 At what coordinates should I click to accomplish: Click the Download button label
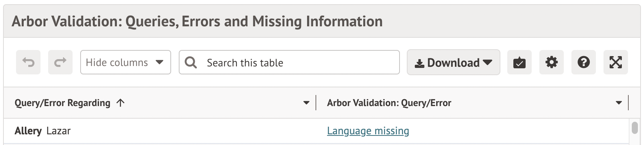click(453, 63)
